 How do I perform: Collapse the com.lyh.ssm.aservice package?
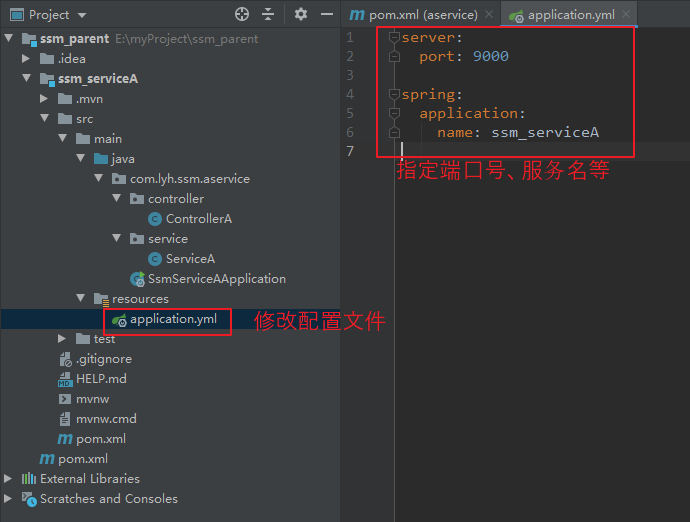tap(99, 178)
